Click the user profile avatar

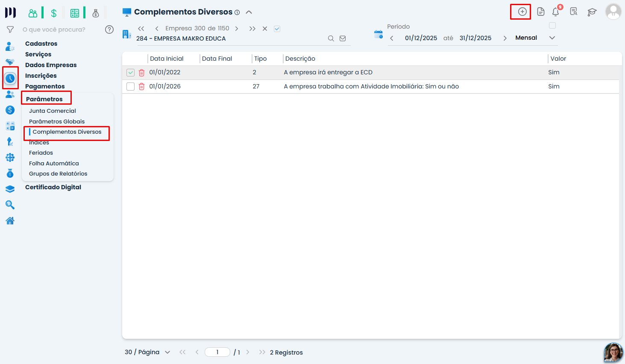click(x=613, y=12)
